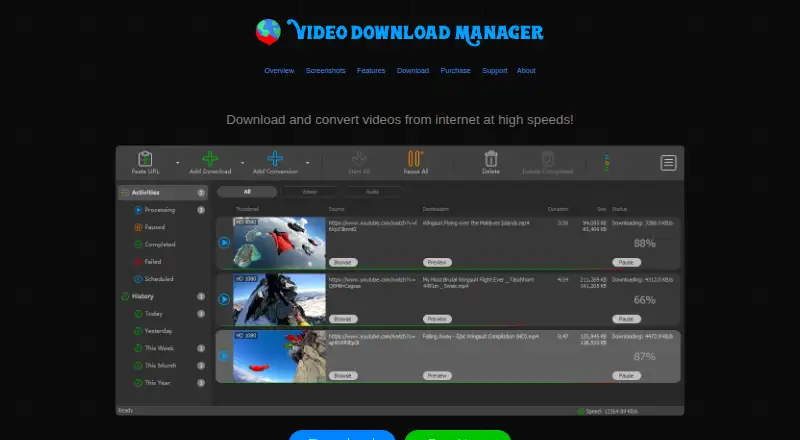Switch to the Video filter tab
The height and width of the screenshot is (440, 800).
coord(309,192)
